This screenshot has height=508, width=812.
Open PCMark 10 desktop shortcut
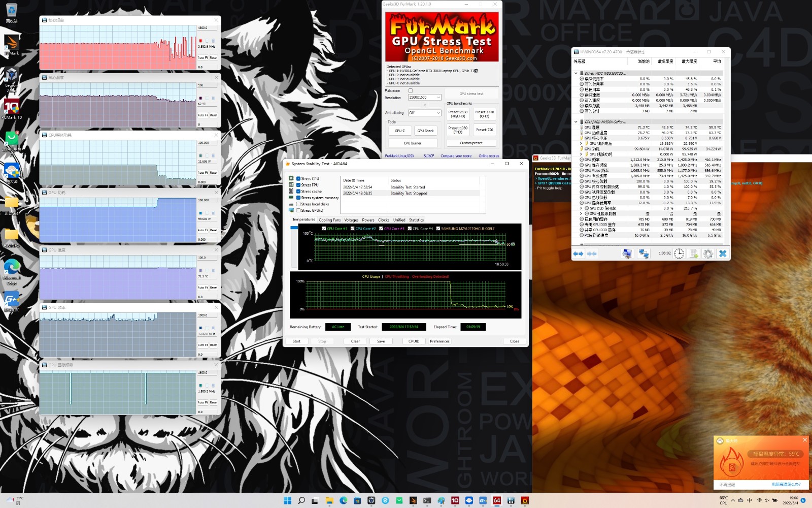tap(12, 108)
